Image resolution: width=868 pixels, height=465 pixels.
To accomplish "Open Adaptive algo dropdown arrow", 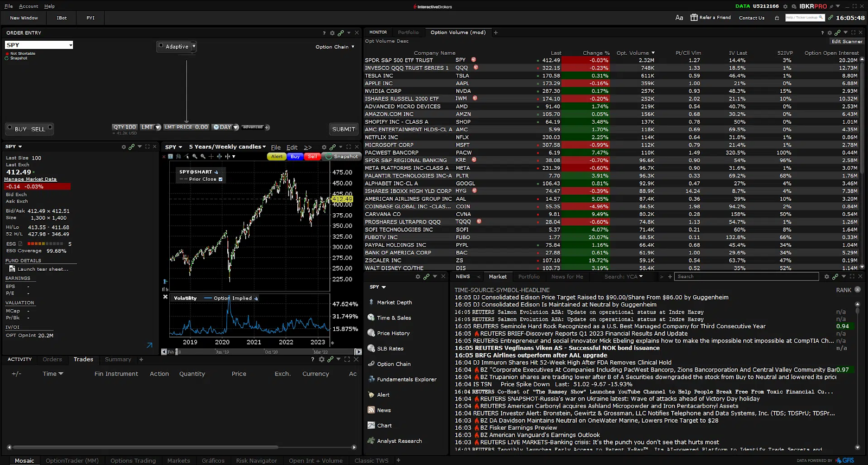I will [x=194, y=47].
